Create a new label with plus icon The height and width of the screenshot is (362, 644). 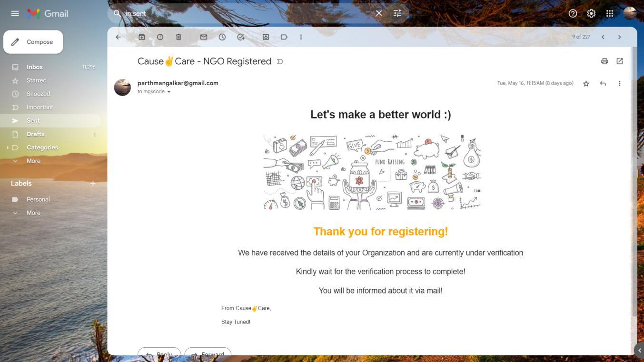[93, 184]
